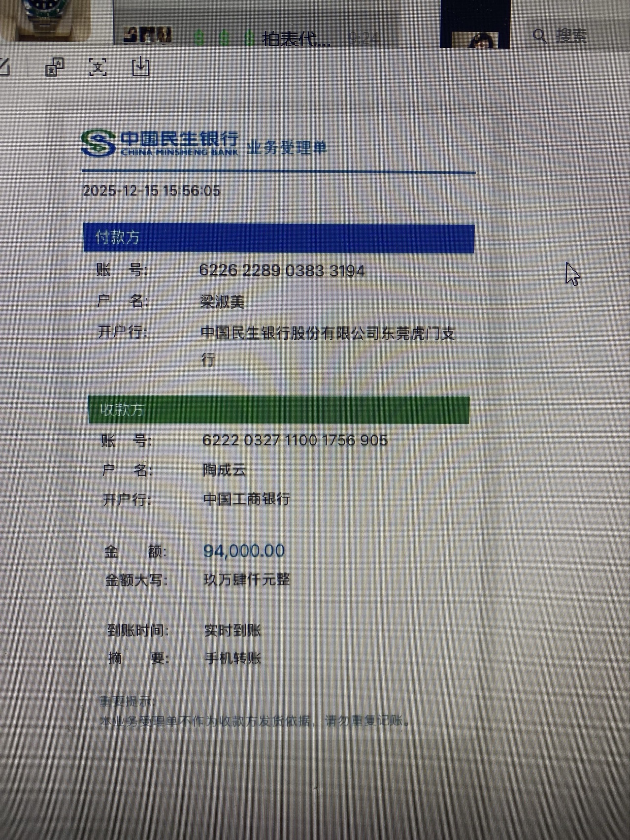The height and width of the screenshot is (840, 630).
Task: Click the extract text (OCR) icon
Action: click(x=98, y=67)
